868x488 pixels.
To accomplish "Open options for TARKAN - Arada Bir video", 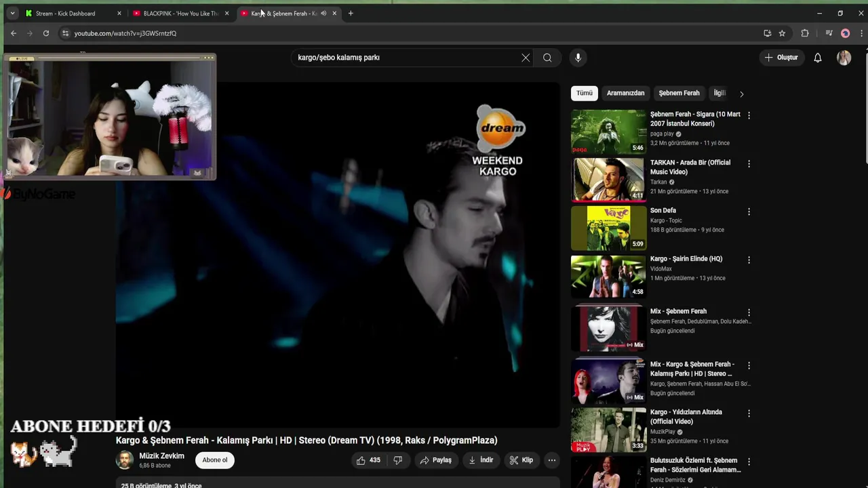I will tap(749, 164).
